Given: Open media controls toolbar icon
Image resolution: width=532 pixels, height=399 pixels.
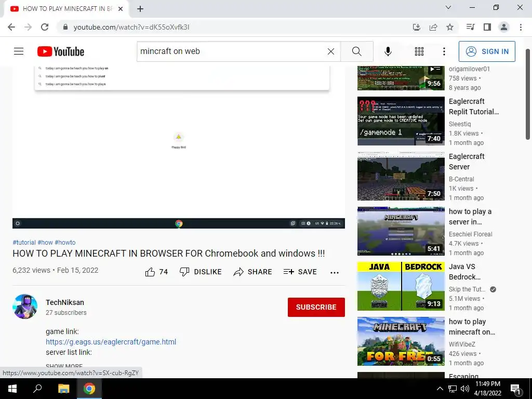Looking at the screenshot, I should (470, 27).
